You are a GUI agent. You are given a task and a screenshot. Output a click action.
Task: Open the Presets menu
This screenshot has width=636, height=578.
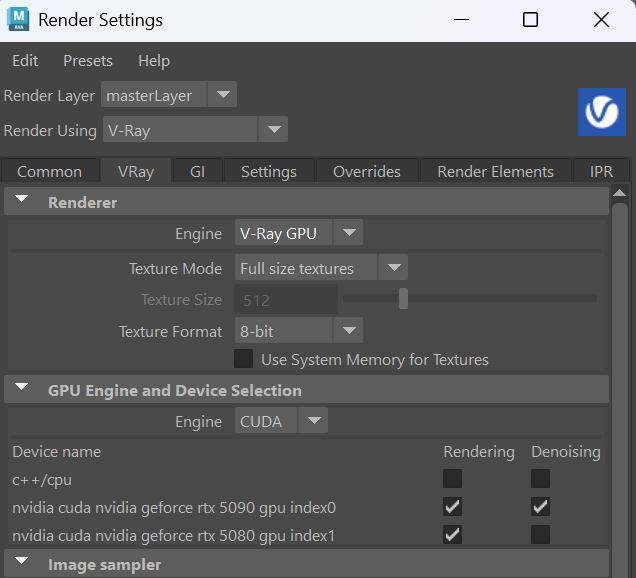(x=88, y=61)
